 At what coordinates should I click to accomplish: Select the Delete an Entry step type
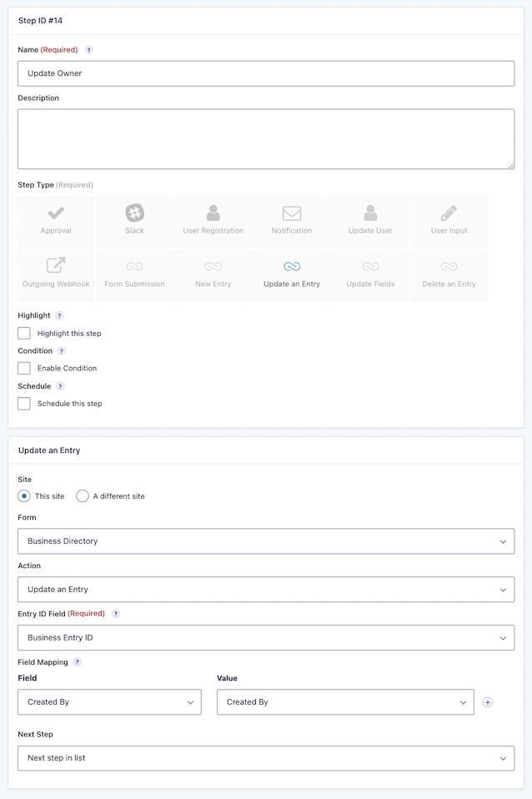tap(449, 275)
